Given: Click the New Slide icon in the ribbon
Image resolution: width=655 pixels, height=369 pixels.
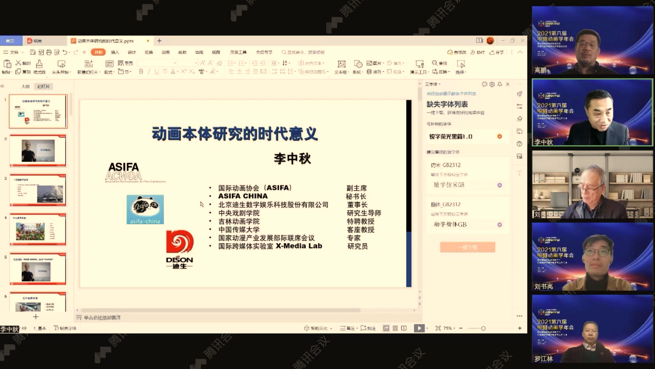Looking at the screenshot, I should pyautogui.click(x=89, y=64).
